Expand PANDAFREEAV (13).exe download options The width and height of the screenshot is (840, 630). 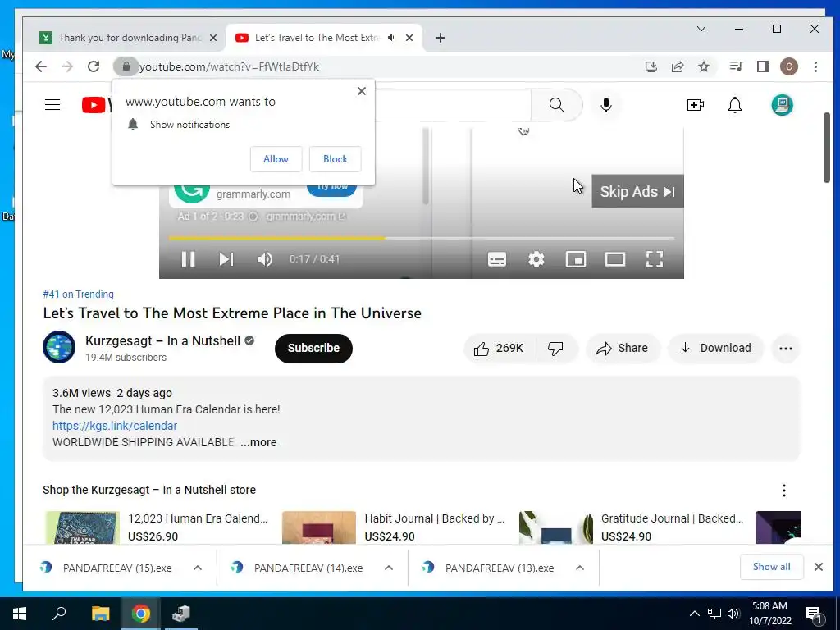pos(580,568)
